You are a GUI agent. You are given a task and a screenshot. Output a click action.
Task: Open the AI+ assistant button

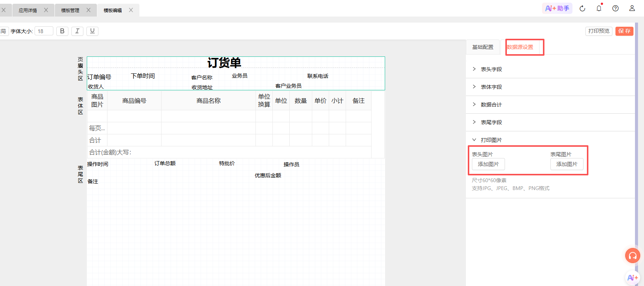coord(557,8)
